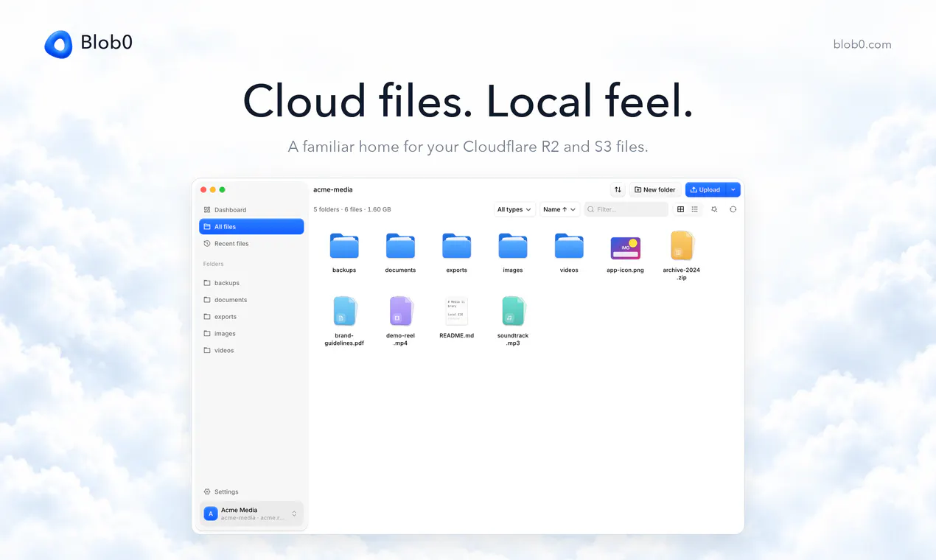Minimize the window with yellow button
Viewport: 936px width, 560px height.
(213, 189)
